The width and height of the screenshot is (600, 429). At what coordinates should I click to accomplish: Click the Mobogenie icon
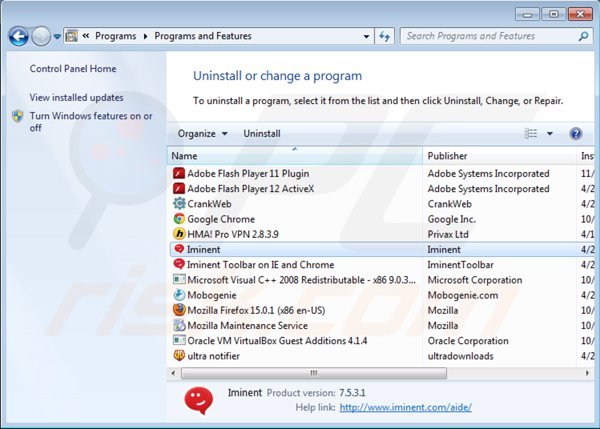point(179,295)
